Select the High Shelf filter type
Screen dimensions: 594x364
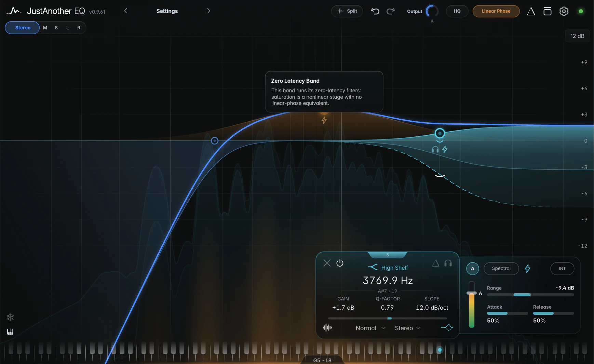click(x=388, y=268)
